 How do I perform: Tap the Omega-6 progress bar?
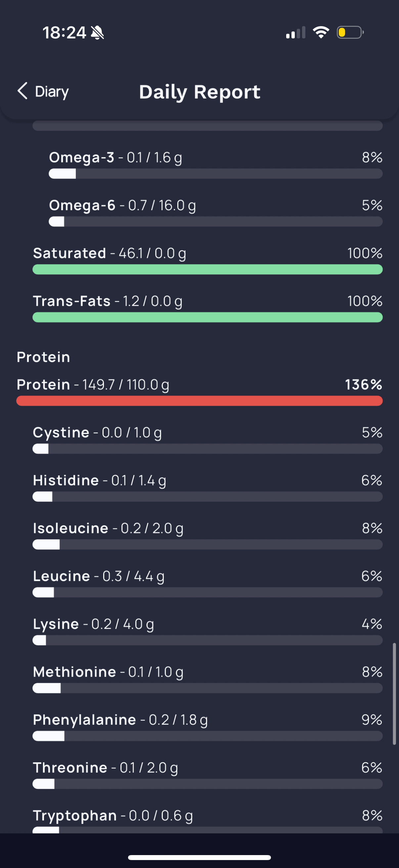coord(215,222)
